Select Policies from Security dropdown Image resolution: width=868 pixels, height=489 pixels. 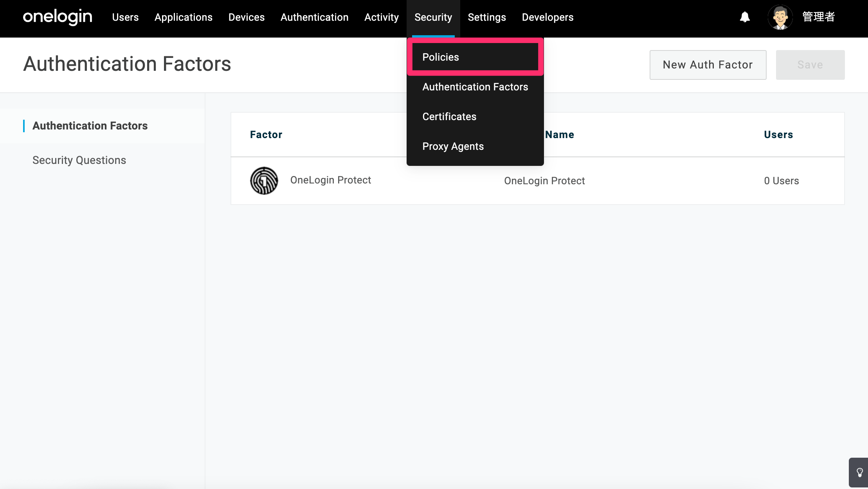click(x=475, y=57)
